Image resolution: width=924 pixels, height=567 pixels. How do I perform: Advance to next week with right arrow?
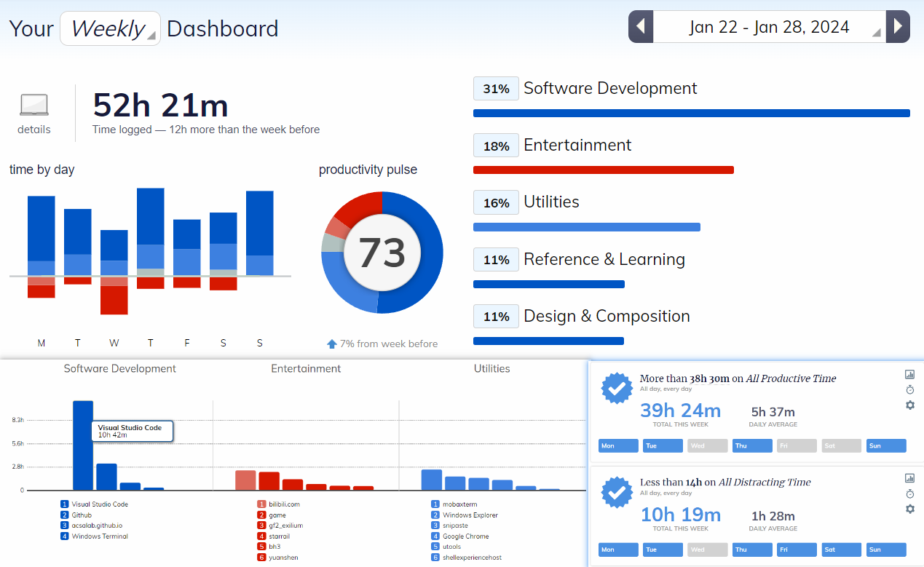click(898, 27)
